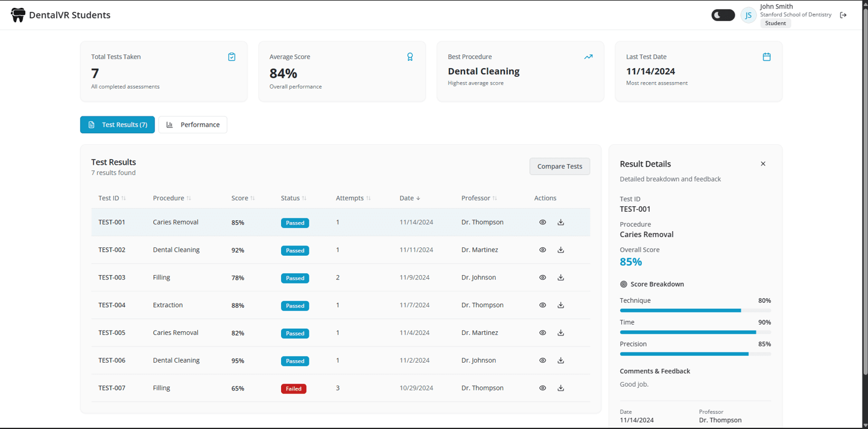Click the award icon on Average Score card
The width and height of the screenshot is (868, 429).
pyautogui.click(x=410, y=57)
